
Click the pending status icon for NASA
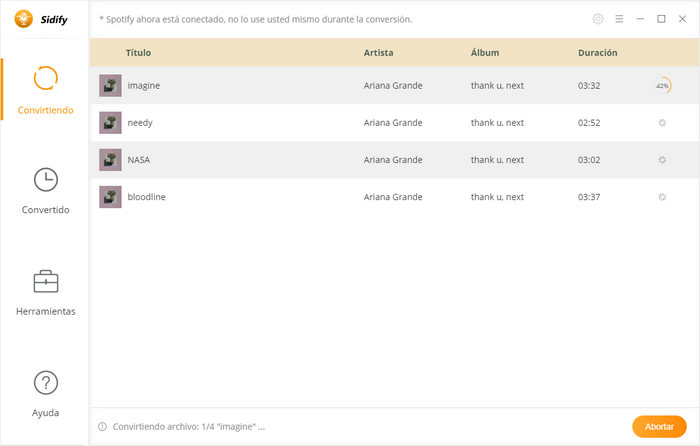coord(662,159)
